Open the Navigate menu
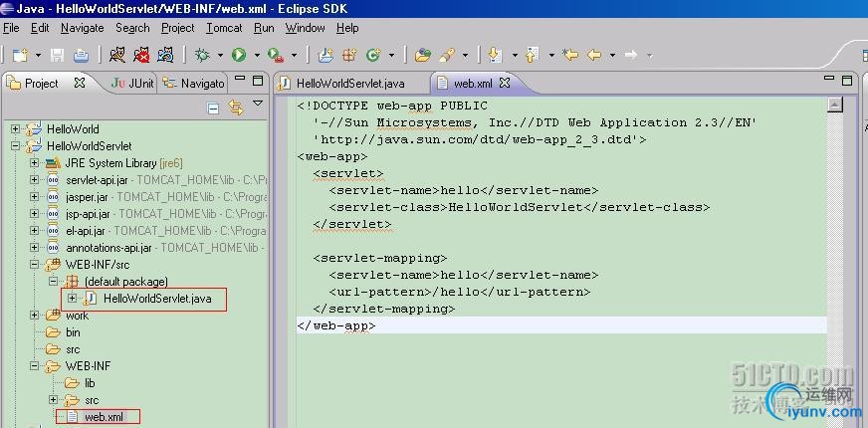 (x=83, y=28)
